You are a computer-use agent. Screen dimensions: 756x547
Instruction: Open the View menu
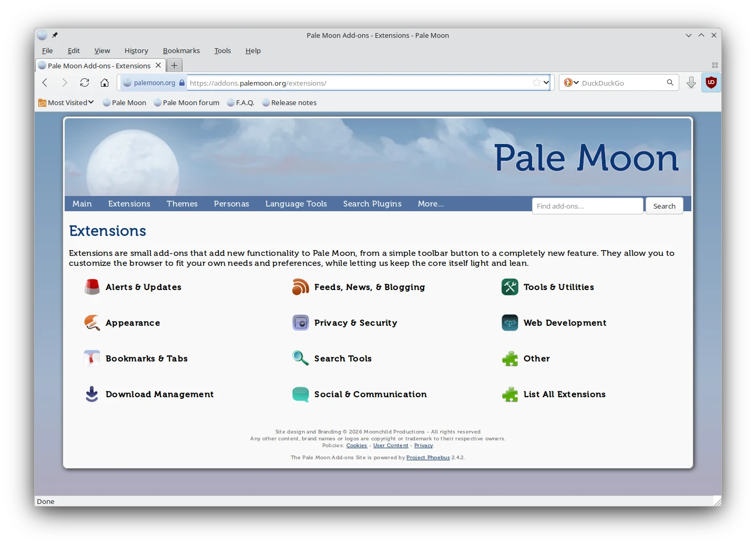coord(102,50)
